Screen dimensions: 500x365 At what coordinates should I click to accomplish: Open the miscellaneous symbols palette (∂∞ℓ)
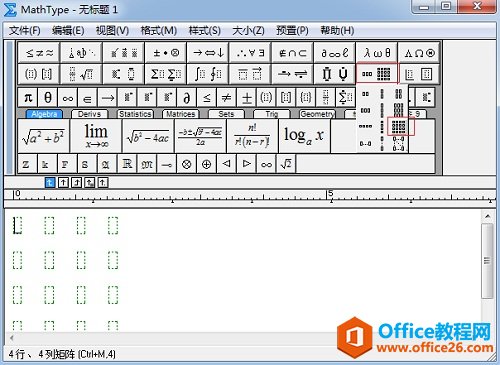(x=334, y=53)
